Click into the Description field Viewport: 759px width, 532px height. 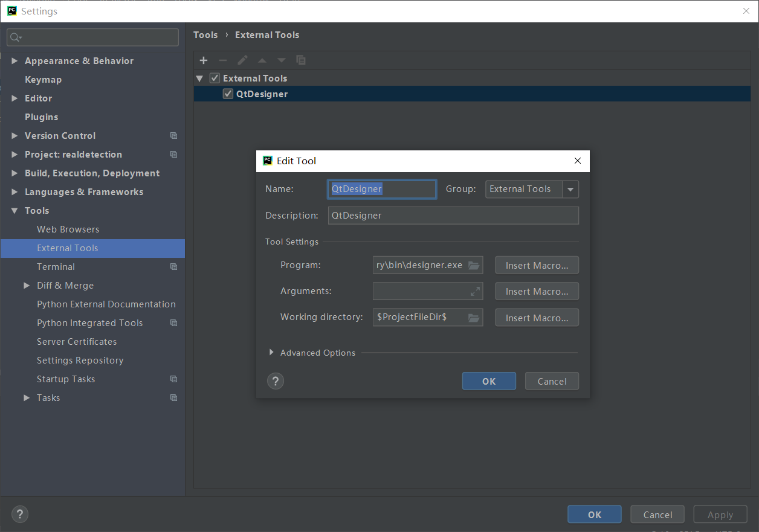pyautogui.click(x=453, y=216)
